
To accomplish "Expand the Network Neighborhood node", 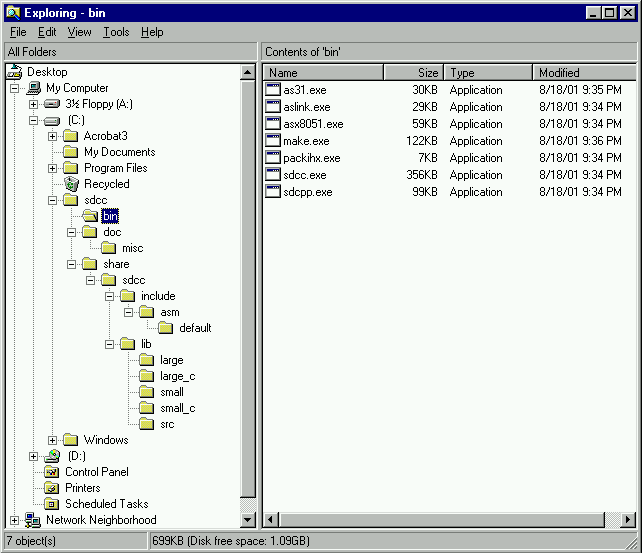I will pyautogui.click(x=14, y=520).
